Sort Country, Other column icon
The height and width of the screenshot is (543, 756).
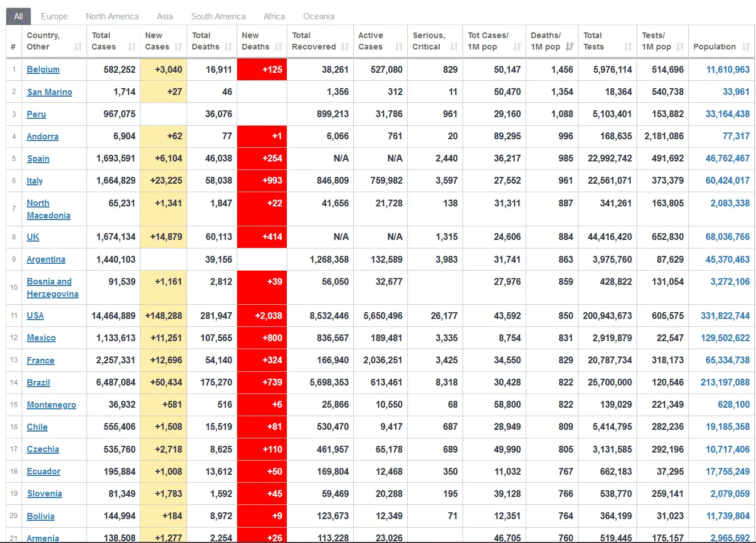click(78, 47)
